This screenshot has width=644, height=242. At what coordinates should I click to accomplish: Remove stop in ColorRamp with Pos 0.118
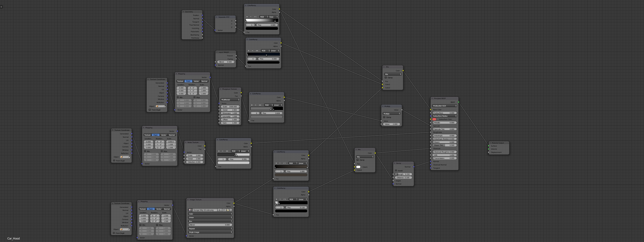(280, 199)
